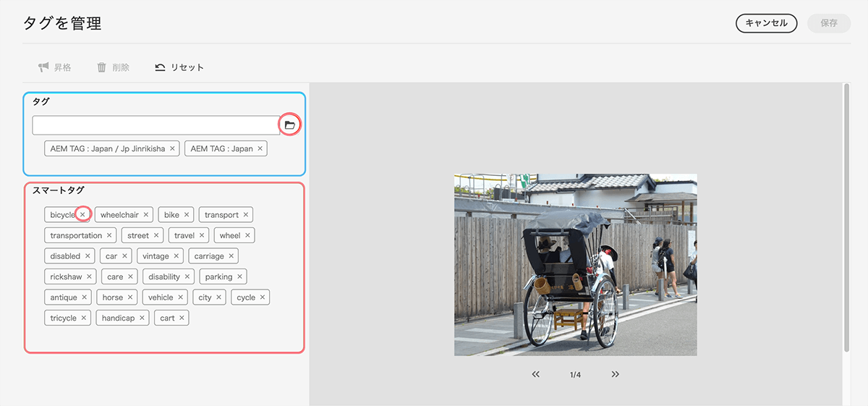Remove the parking smart tag
The height and width of the screenshot is (406, 868).
pos(240,276)
